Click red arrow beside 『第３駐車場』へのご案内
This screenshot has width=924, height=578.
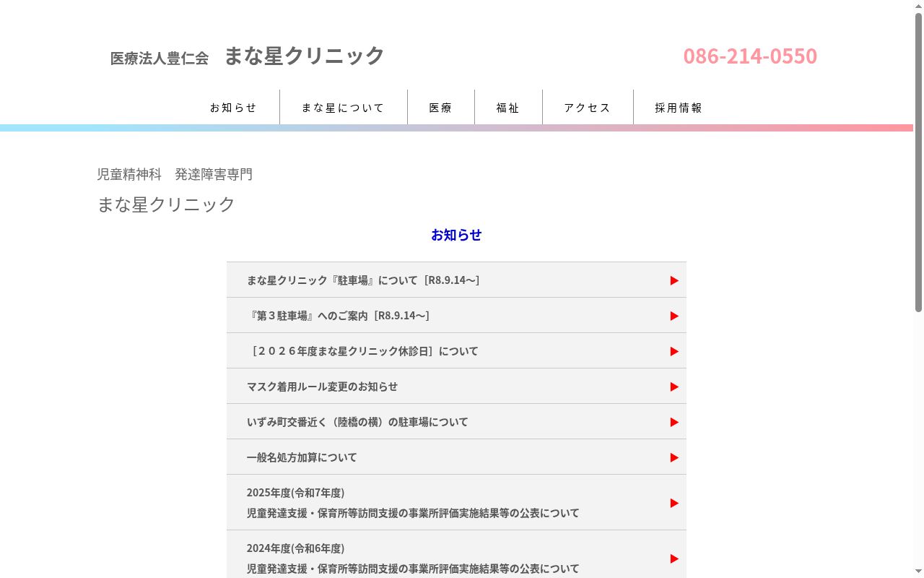[674, 316]
